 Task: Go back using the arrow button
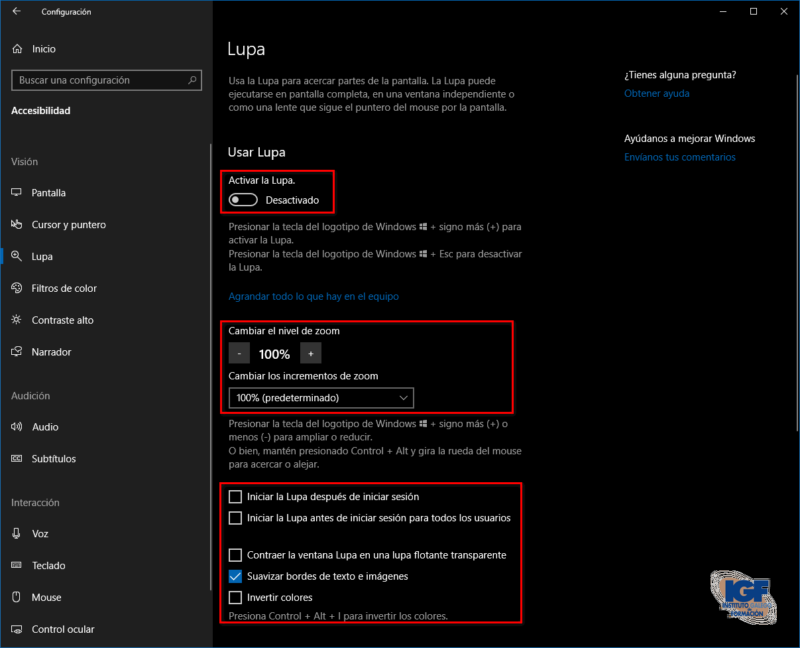tap(18, 12)
